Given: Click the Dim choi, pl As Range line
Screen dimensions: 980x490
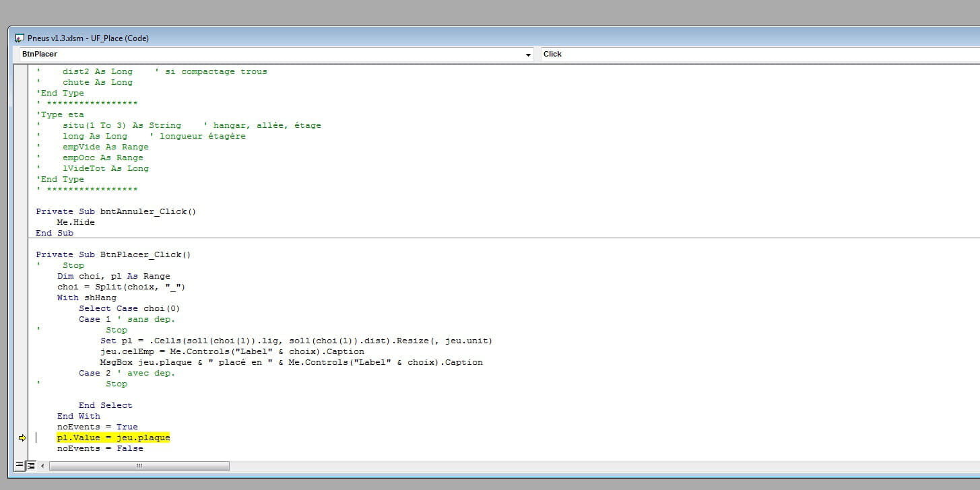Looking at the screenshot, I should (x=113, y=276).
